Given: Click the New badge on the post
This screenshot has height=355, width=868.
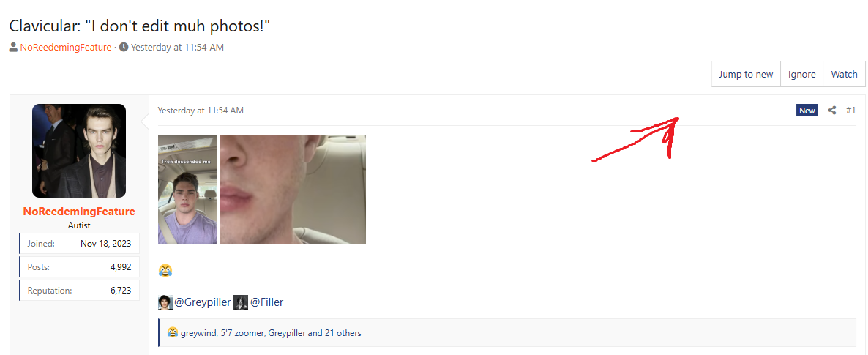Looking at the screenshot, I should click(x=807, y=111).
